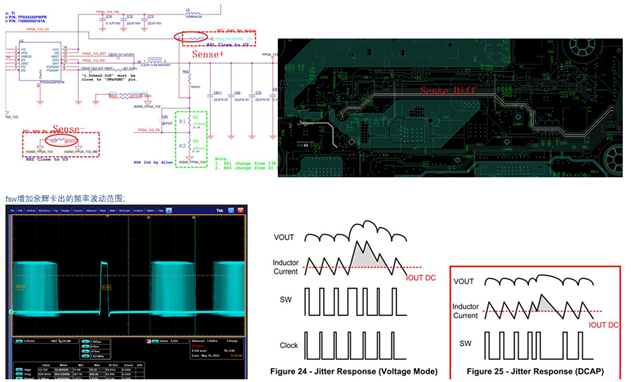This screenshot has width=640, height=382.
Task: Click the trigger type icon in readout bar
Action: (x=149, y=341)
